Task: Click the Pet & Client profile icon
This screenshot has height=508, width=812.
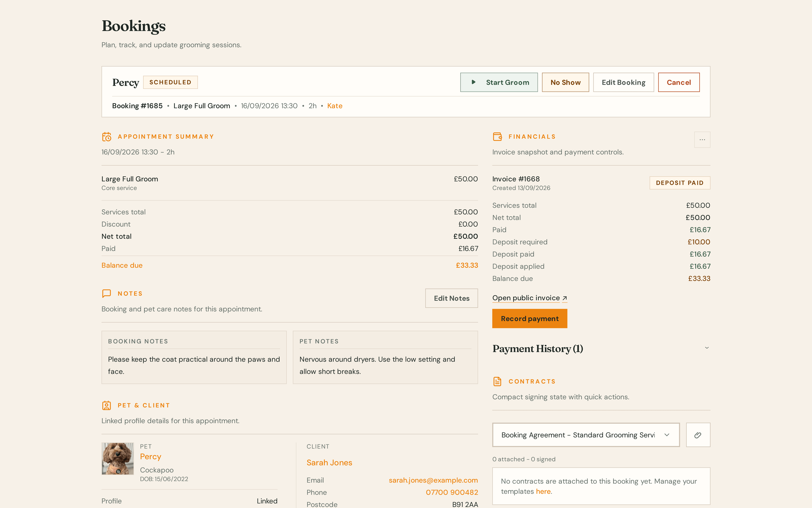Action: 106,406
